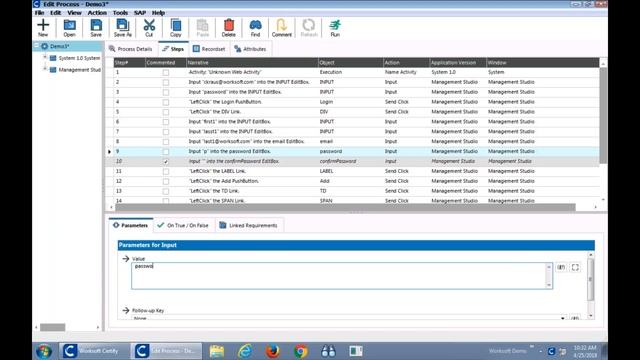Toggle the Commented checkbox for step 11

[166, 171]
